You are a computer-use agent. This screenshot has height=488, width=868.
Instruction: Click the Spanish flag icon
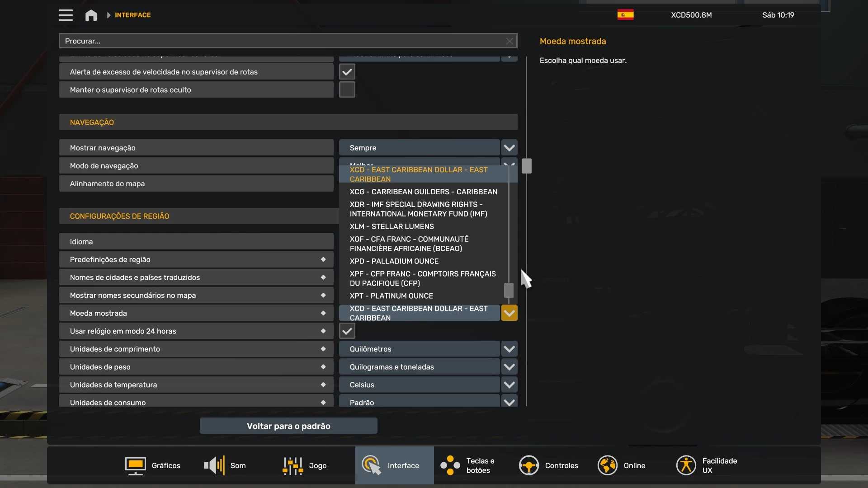pos(625,15)
